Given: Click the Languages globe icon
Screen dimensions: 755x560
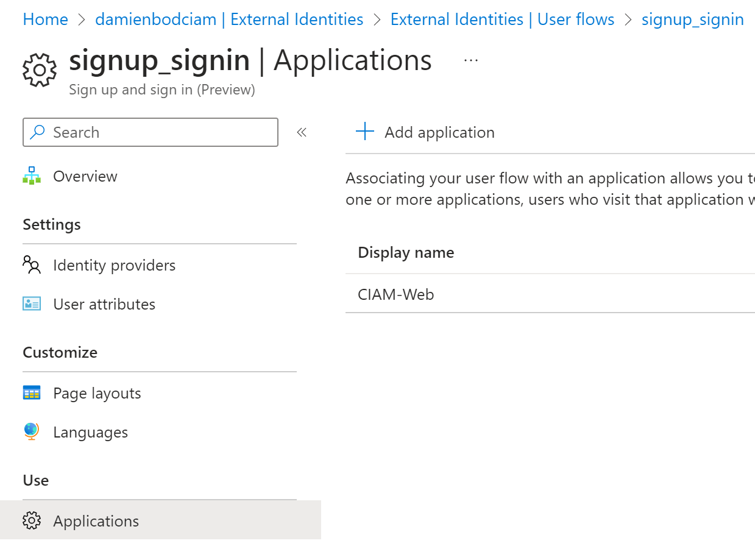Looking at the screenshot, I should click(32, 432).
